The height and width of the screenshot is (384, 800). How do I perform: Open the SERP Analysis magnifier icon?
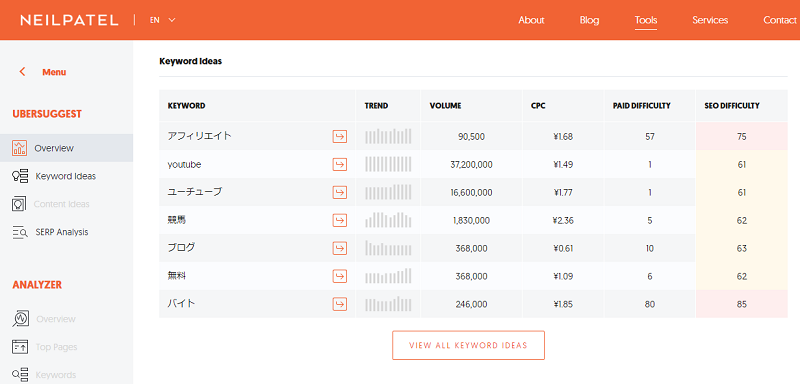19,232
